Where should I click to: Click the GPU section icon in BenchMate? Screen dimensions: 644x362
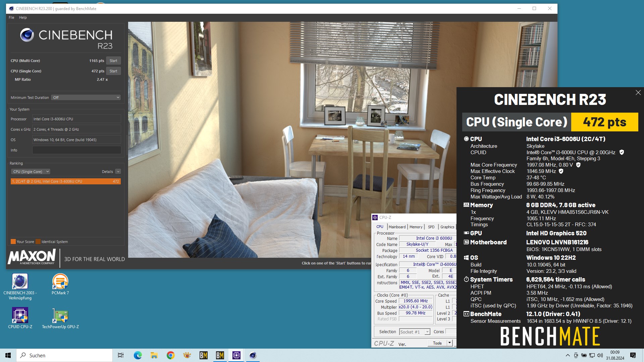(466, 233)
